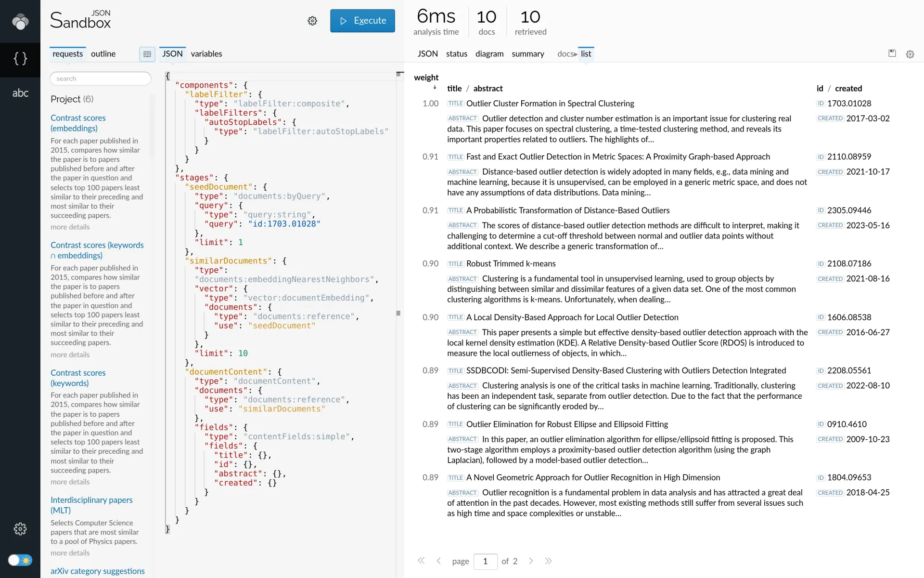The image size is (924, 578).
Task: Click the id column header
Action: (x=820, y=88)
